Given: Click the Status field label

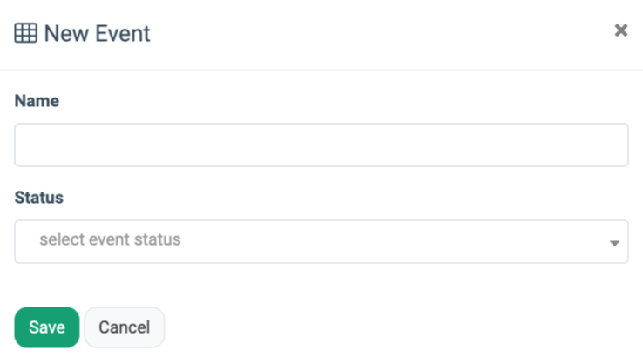Looking at the screenshot, I should click(x=39, y=198).
